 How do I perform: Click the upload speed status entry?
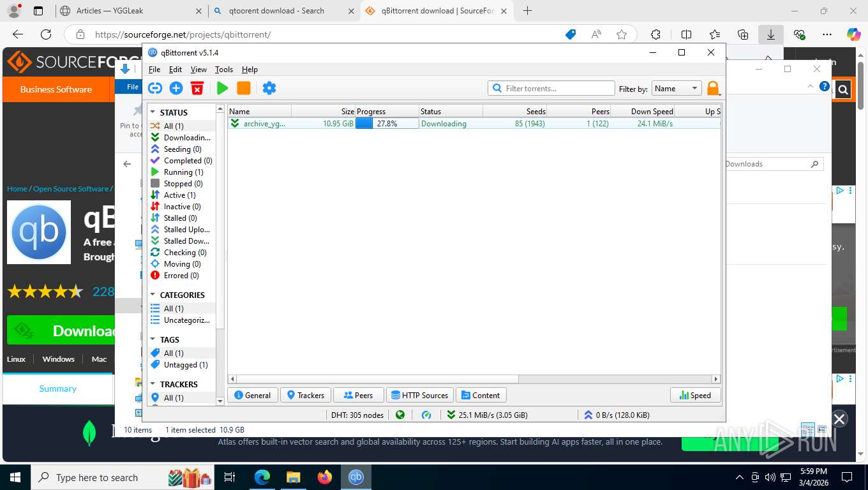coord(617,415)
